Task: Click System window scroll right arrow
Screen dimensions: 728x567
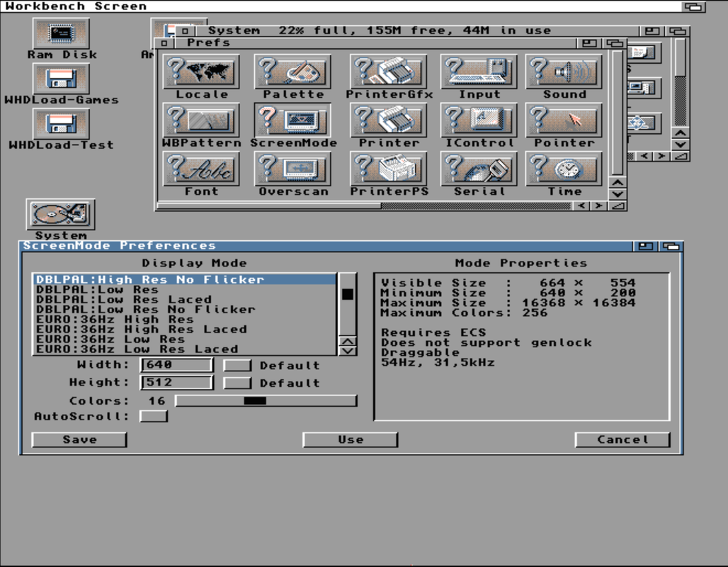Action: click(x=661, y=156)
